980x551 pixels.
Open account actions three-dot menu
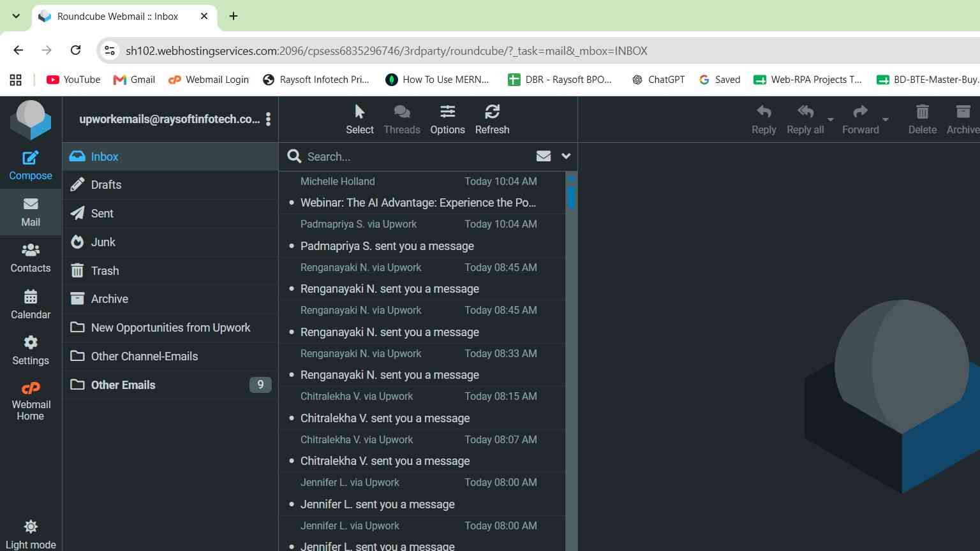pos(269,119)
